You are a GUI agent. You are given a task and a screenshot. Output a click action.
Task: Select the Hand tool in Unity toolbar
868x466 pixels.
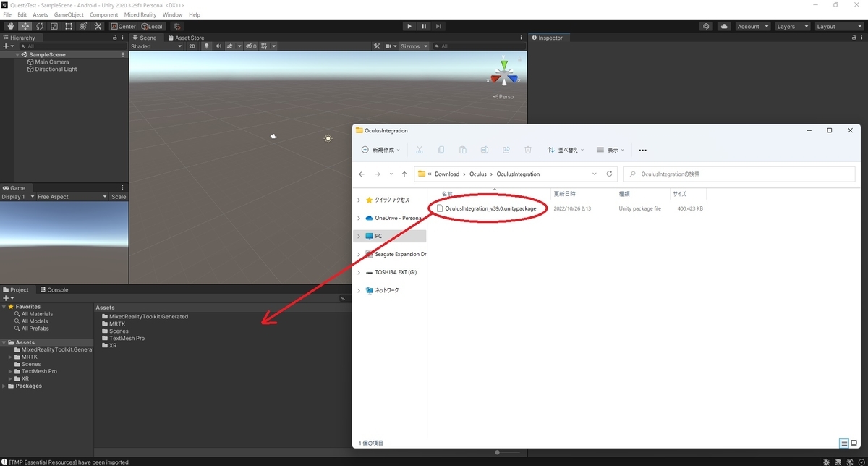pyautogui.click(x=10, y=26)
